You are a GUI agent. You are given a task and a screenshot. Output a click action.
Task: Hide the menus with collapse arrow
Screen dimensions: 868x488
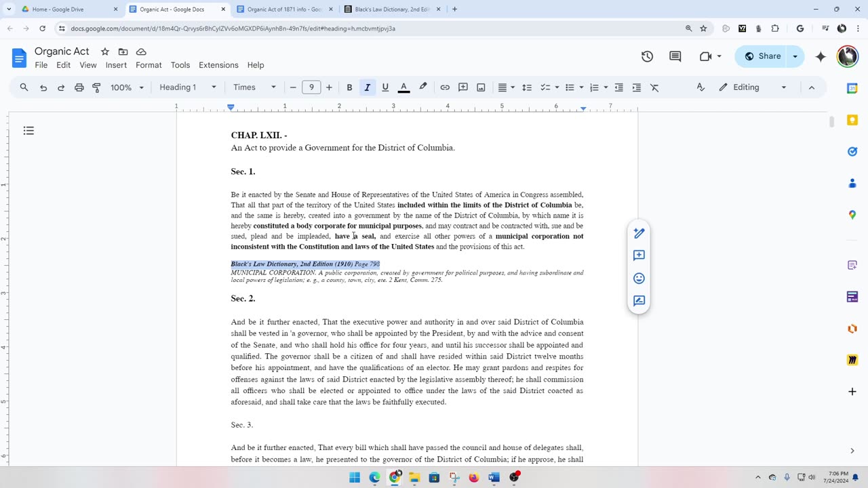tap(811, 87)
